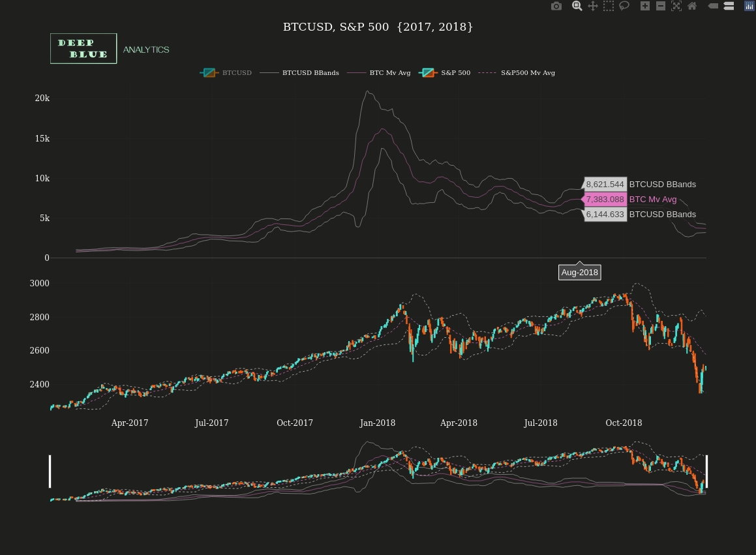756x555 pixels.
Task: Choose the Lasso Select tool
Action: [x=624, y=6]
